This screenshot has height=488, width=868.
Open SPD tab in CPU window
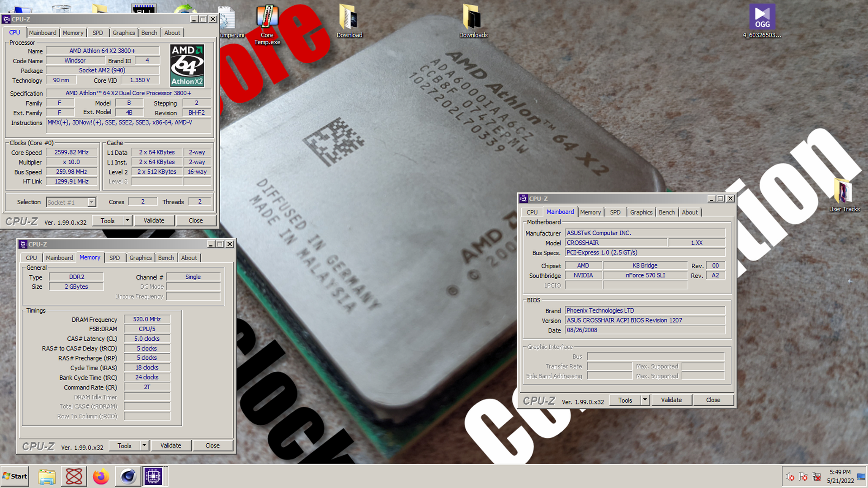click(98, 33)
